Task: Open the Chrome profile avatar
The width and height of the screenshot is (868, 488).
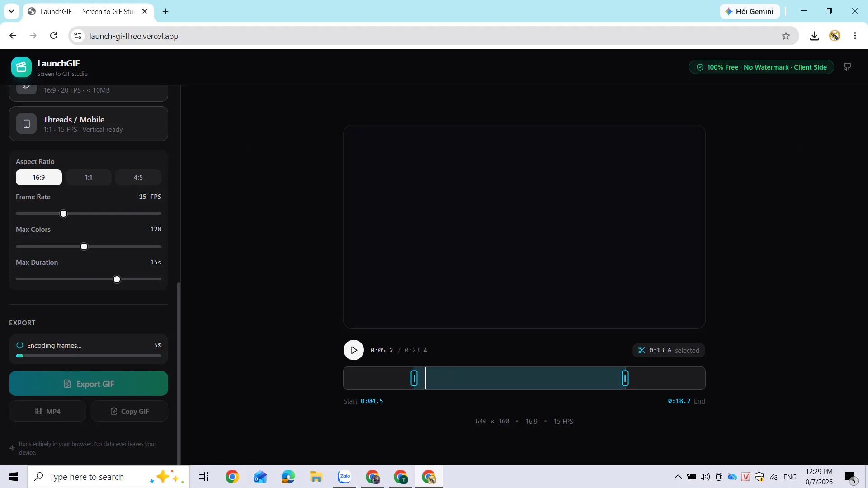Action: point(835,36)
